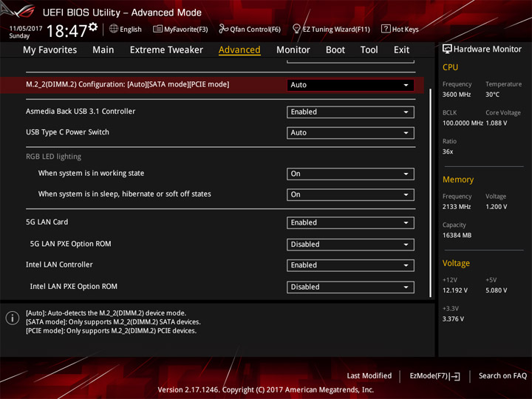Switch to the Main tab
Screen dimensions: 532x399
103,50
